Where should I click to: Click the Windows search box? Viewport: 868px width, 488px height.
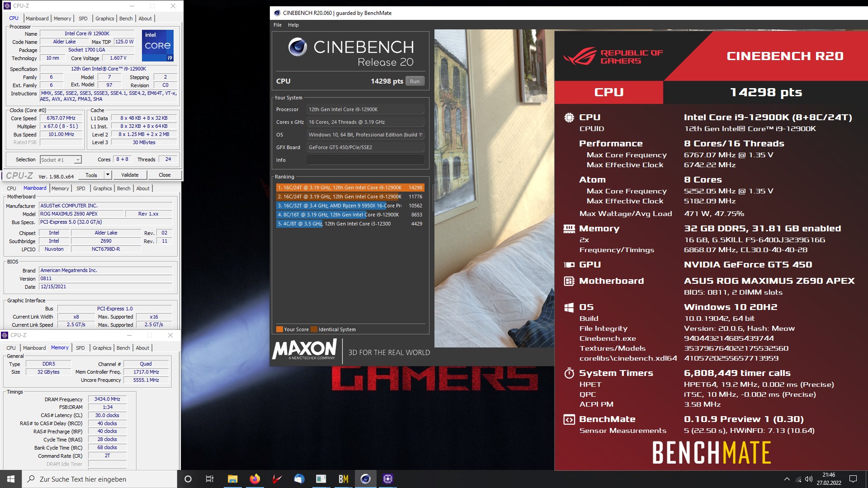click(x=99, y=479)
